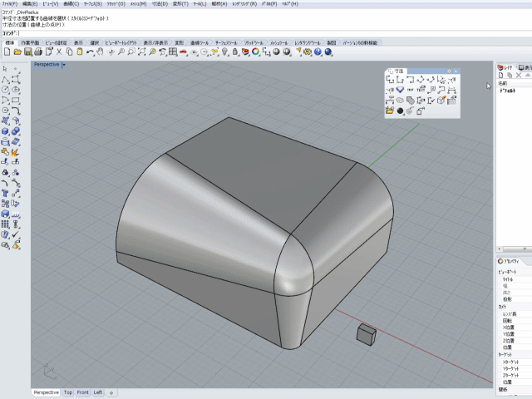Viewport: 532px width, 399px height.
Task: Paste using the clipboard toolbar icon
Action: click(x=80, y=52)
